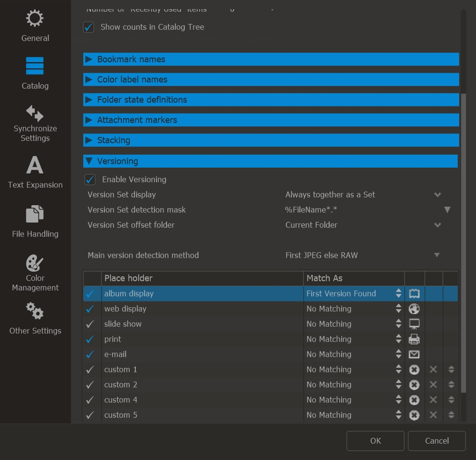
Task: Toggle slide show row checkmark
Action: tap(90, 324)
